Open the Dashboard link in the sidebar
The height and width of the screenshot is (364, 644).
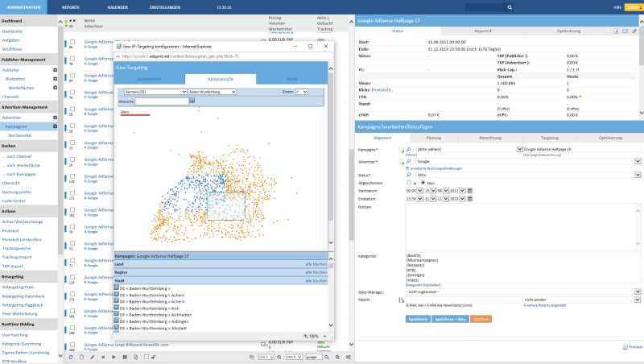point(12,31)
